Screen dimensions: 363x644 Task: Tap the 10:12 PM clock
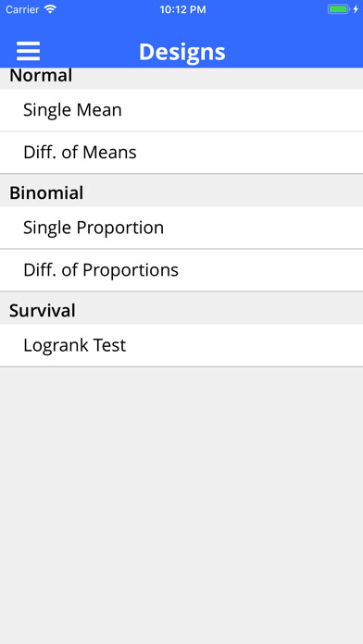pyautogui.click(x=182, y=9)
